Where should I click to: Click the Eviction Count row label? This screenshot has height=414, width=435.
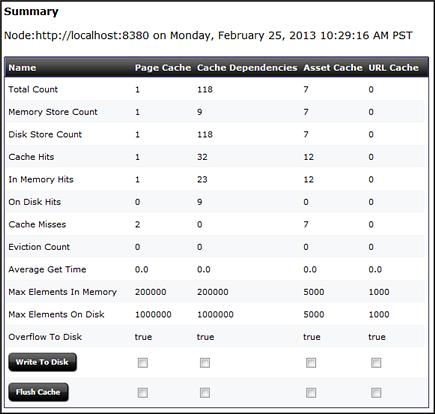pos(39,247)
